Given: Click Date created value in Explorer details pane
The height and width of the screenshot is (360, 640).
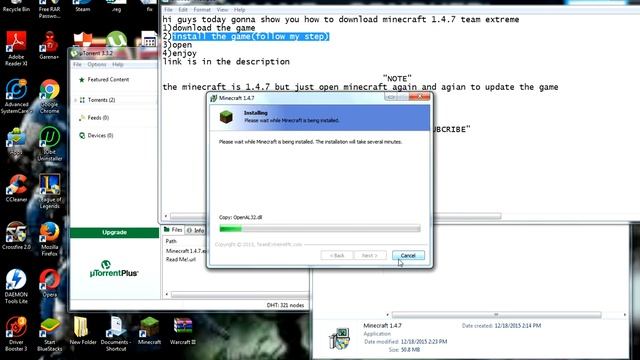Looking at the screenshot, I should coord(518,326).
